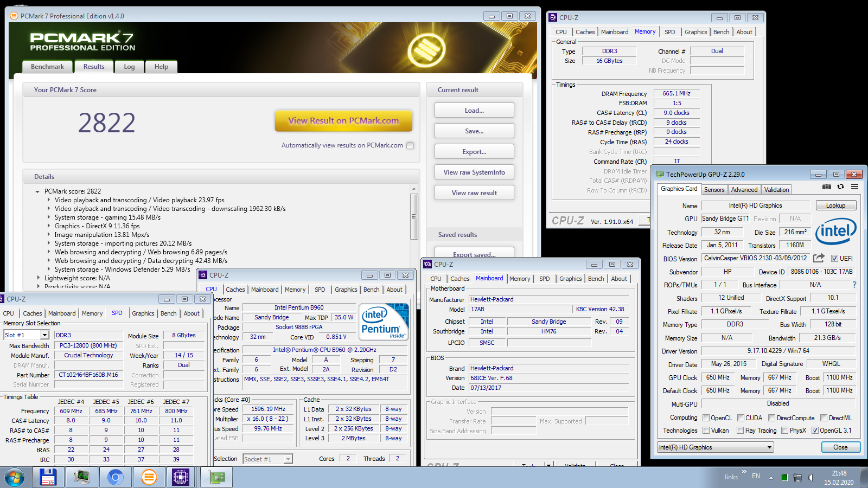Image resolution: width=868 pixels, height=488 pixels.
Task: Refresh GPU-Z data with the refresh icon
Action: pos(840,187)
